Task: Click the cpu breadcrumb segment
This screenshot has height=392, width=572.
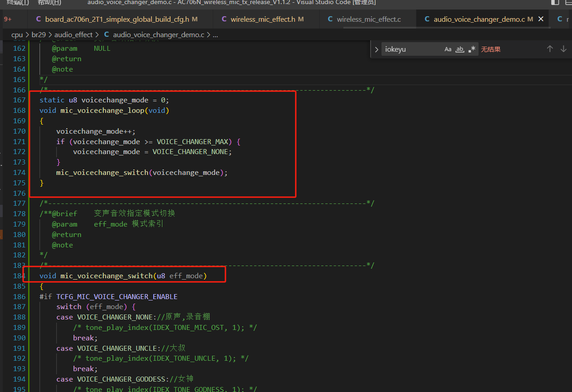Action: click(17, 34)
